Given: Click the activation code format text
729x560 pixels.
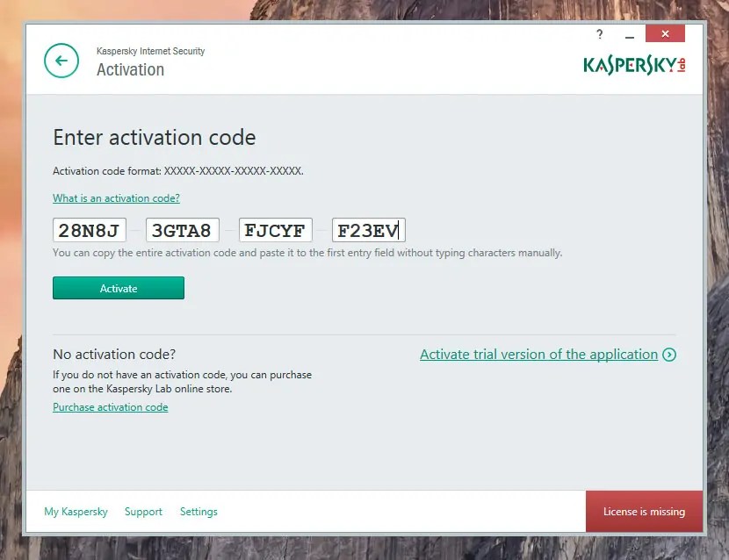Looking at the screenshot, I should point(178,171).
